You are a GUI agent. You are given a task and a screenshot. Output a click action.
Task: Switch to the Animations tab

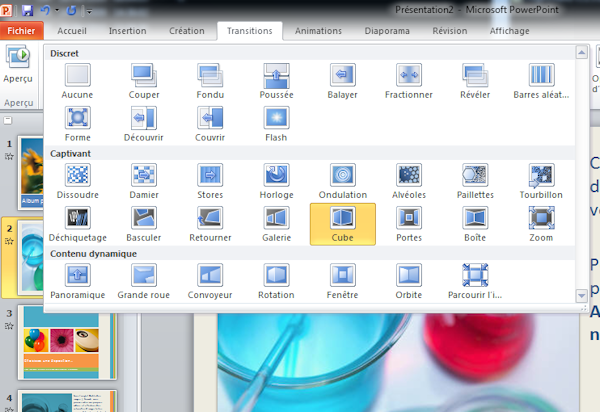[317, 31]
